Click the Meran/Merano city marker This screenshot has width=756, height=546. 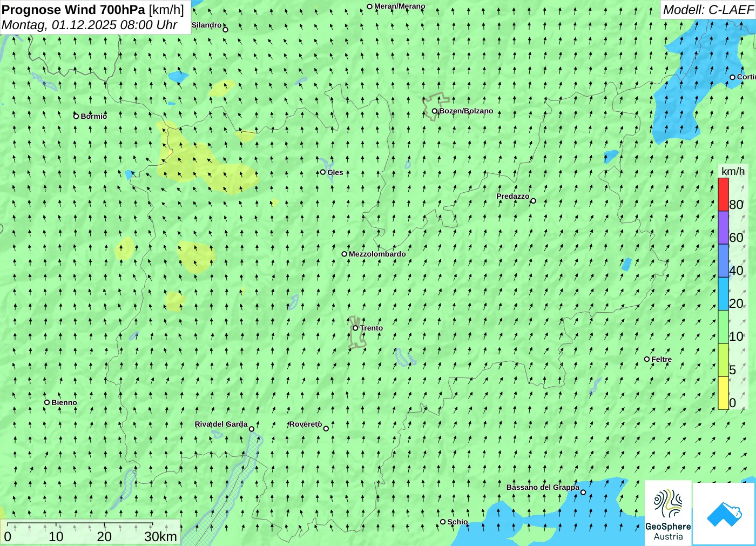[369, 6]
